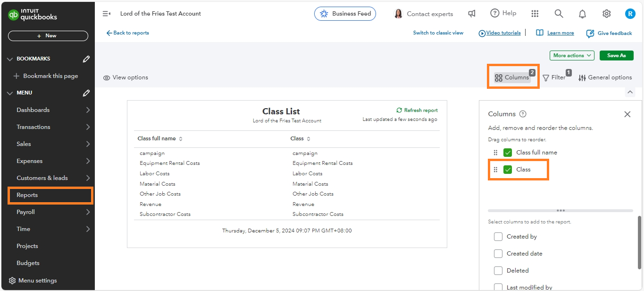
Task: Click the announcements megaphone icon
Action: [471, 14]
